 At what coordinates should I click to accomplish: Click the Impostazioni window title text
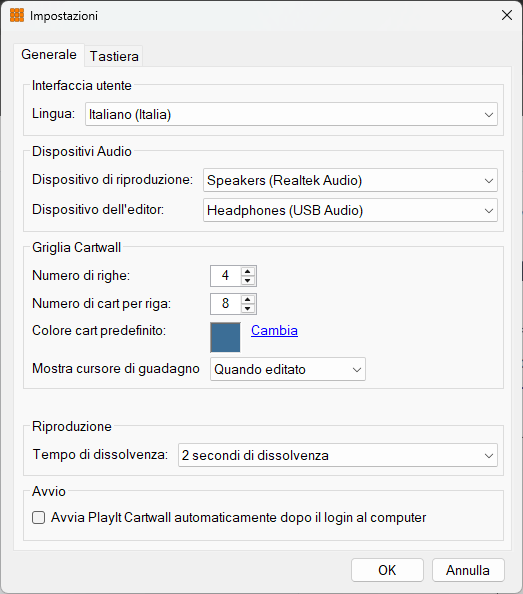64,16
